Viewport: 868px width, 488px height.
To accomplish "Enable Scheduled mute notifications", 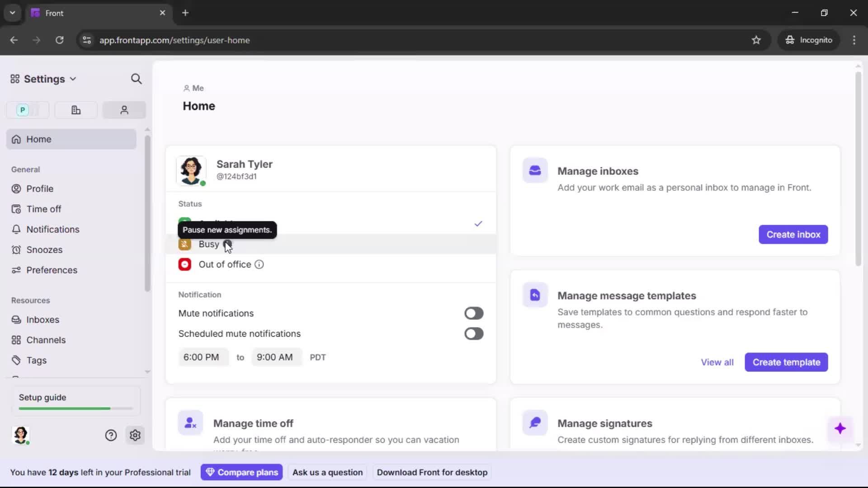I will click(x=473, y=333).
